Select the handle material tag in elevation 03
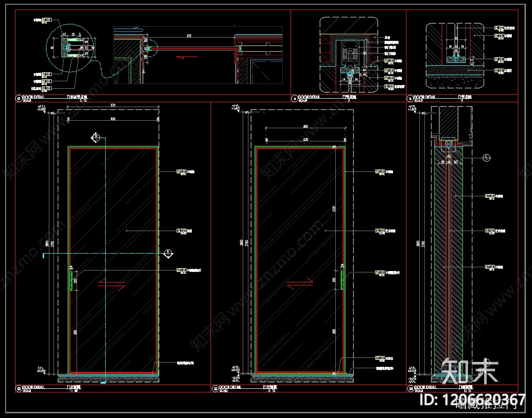 tap(387, 273)
